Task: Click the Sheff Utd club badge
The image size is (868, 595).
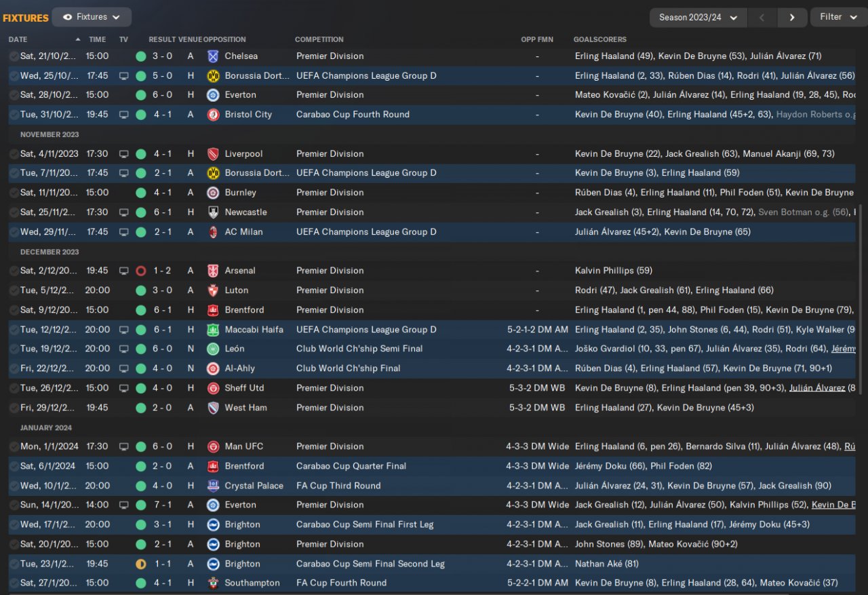Action: [213, 388]
